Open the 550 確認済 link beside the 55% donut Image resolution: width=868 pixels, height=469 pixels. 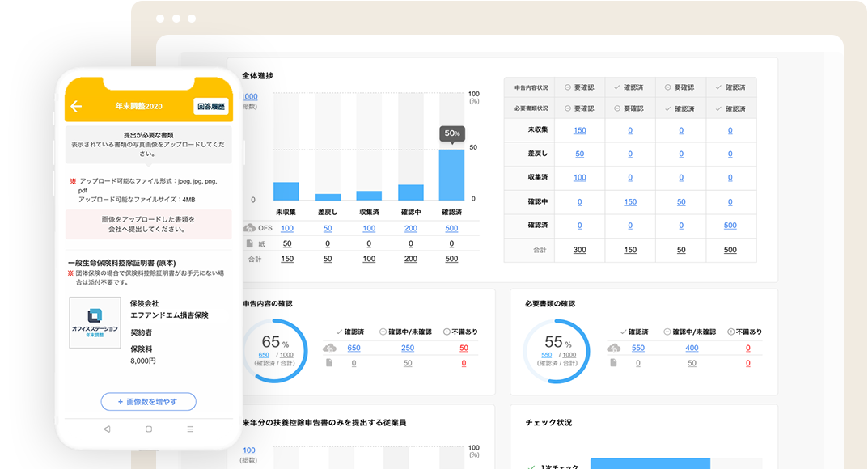coord(638,348)
